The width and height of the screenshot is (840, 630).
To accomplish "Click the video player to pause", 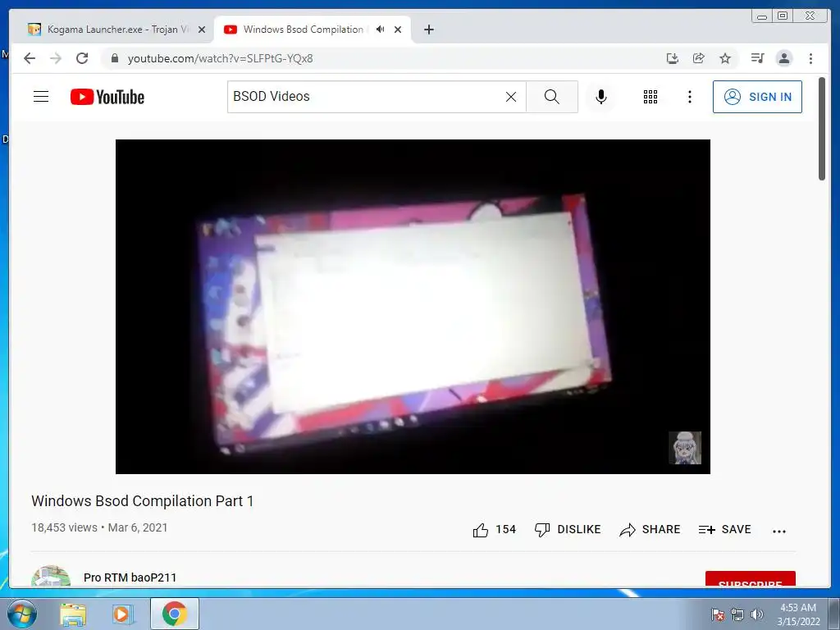I will [413, 307].
